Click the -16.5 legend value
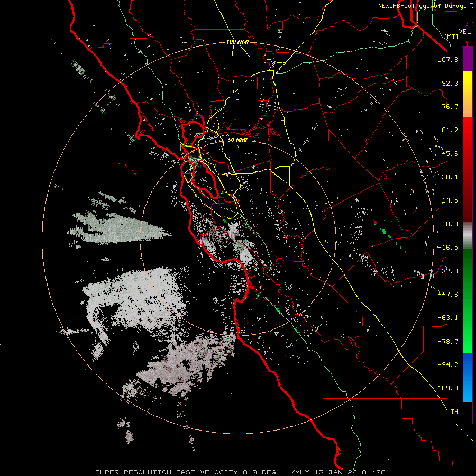476x476 pixels. [448, 248]
